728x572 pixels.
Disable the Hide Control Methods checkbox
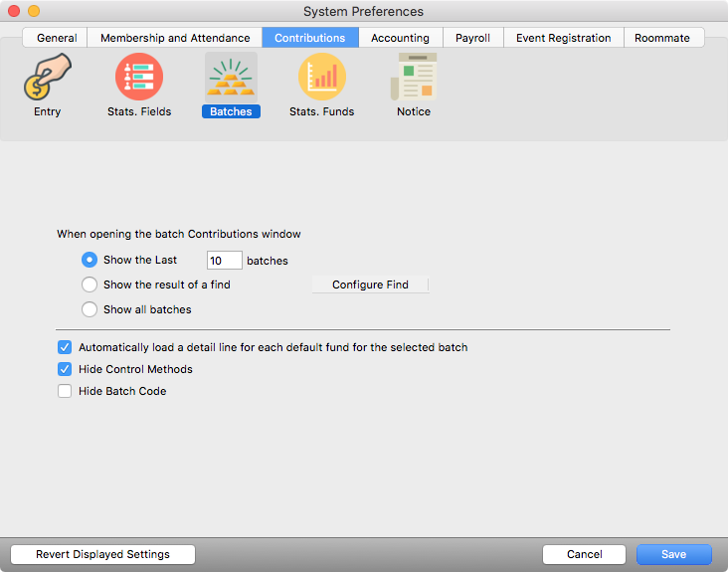click(x=65, y=369)
